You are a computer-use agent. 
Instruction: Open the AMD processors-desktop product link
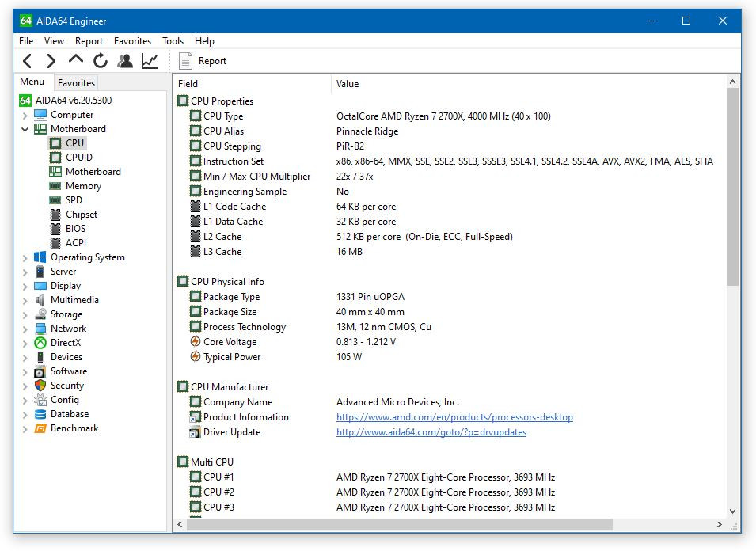pos(454,417)
